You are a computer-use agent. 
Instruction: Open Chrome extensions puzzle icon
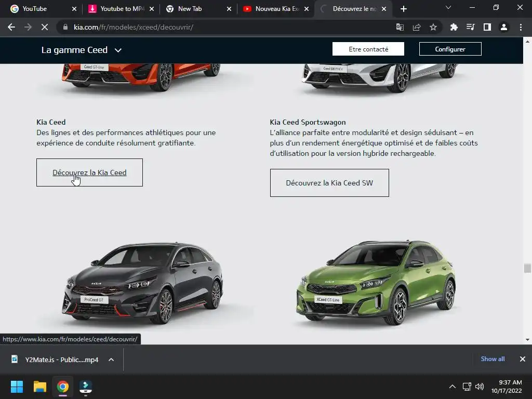pos(454,27)
